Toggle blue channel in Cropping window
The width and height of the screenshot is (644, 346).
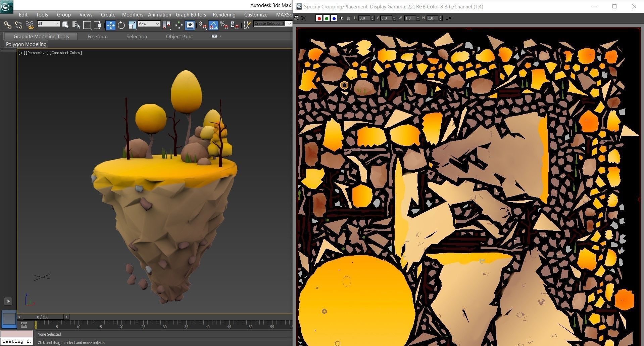(x=334, y=18)
